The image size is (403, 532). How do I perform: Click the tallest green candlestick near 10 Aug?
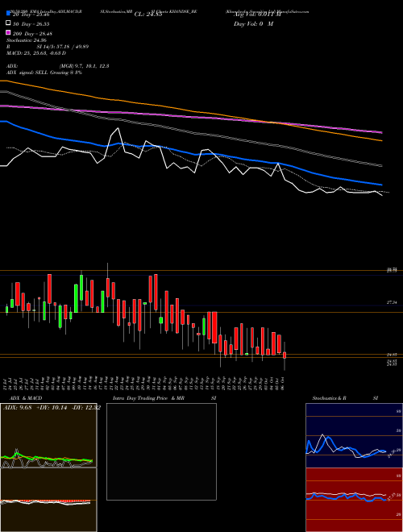tap(81, 288)
